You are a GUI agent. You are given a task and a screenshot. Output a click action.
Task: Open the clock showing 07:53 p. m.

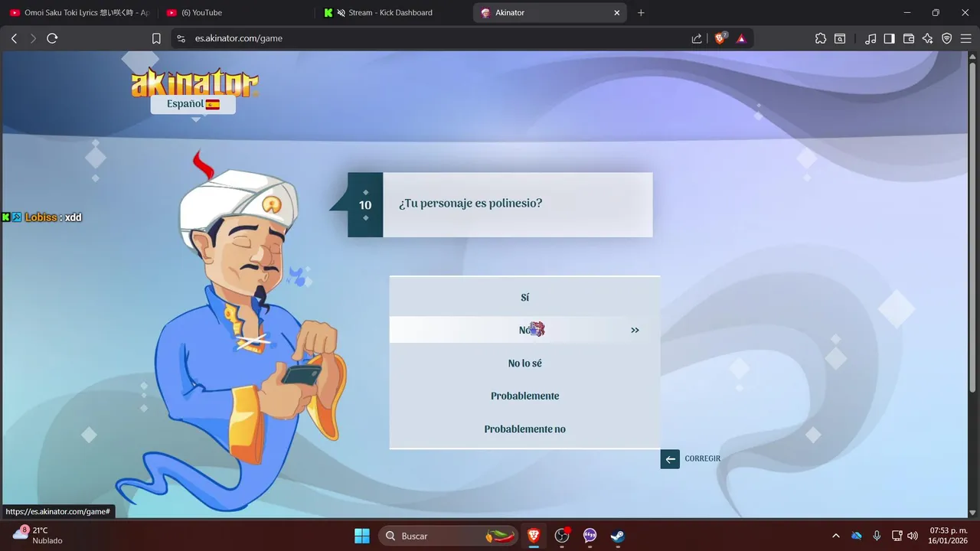tap(947, 536)
